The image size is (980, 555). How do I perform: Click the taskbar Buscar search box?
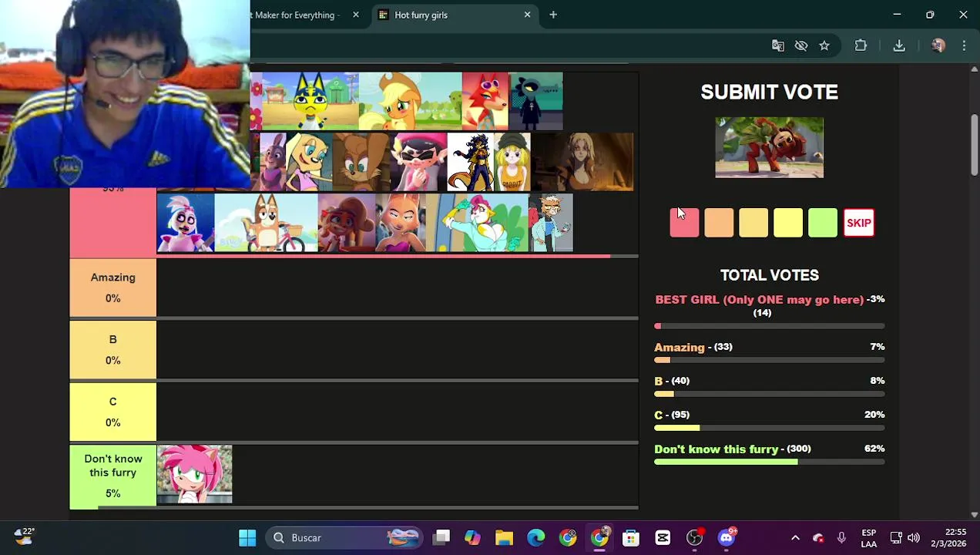coord(346,537)
